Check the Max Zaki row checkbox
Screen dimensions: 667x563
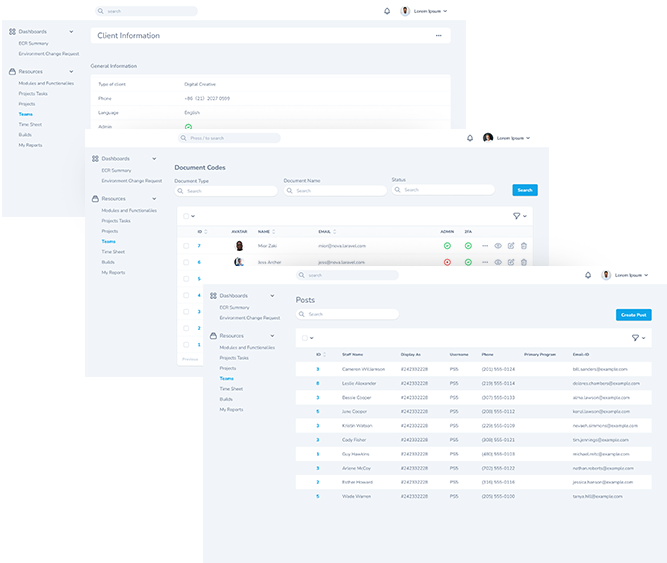click(x=186, y=245)
